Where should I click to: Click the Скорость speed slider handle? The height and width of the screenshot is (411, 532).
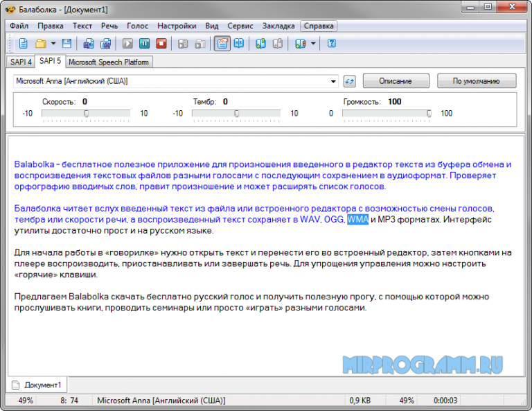[86, 114]
